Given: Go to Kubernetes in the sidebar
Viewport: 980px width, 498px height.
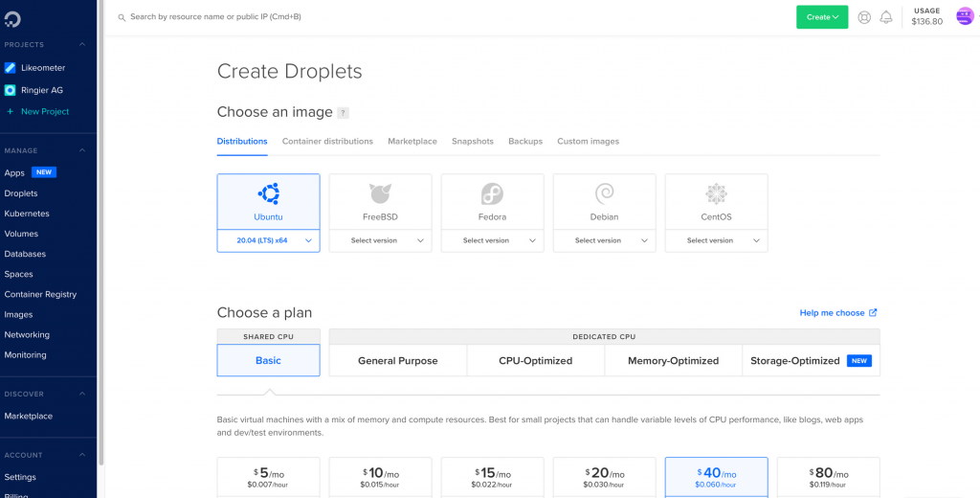Looking at the screenshot, I should [26, 214].
